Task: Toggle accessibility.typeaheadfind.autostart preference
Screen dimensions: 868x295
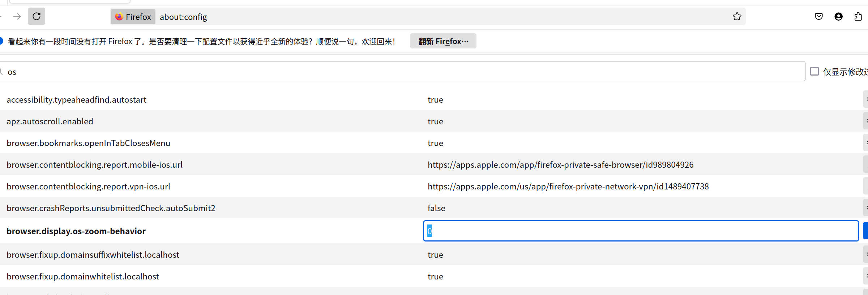Action: (865, 99)
